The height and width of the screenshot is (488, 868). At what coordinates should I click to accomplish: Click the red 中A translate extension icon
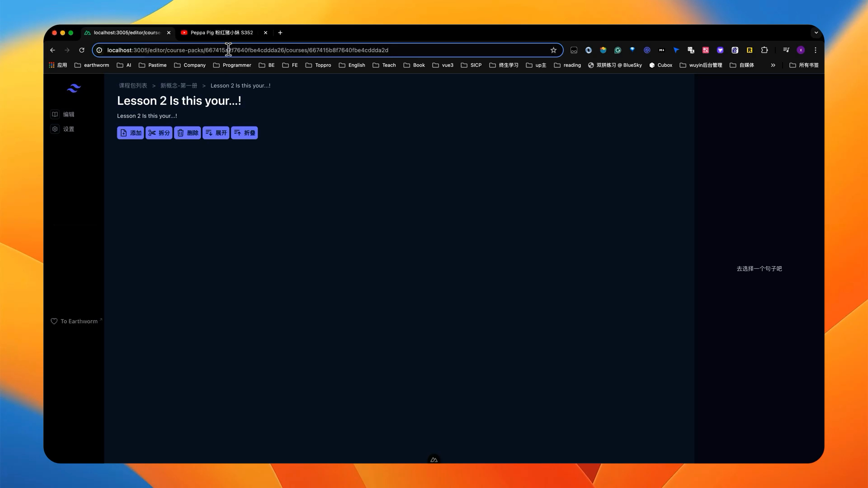click(x=706, y=50)
